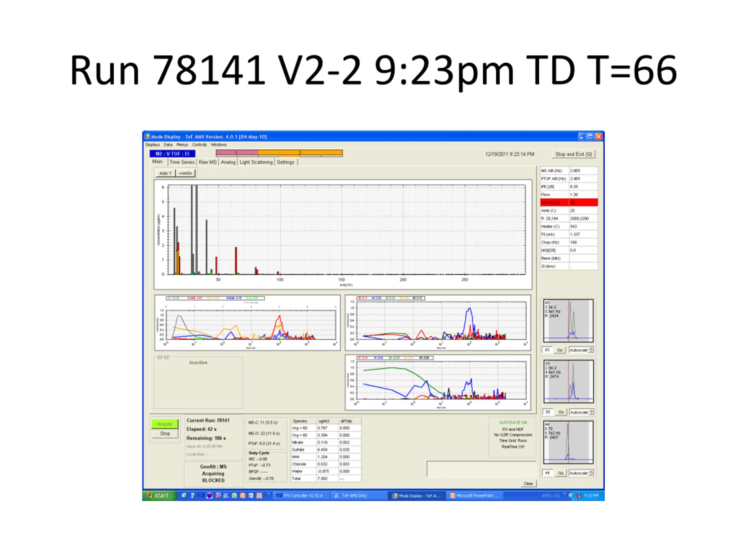This screenshot has width=747, height=560.
Task: Open the Controls menu
Action: tap(199, 144)
